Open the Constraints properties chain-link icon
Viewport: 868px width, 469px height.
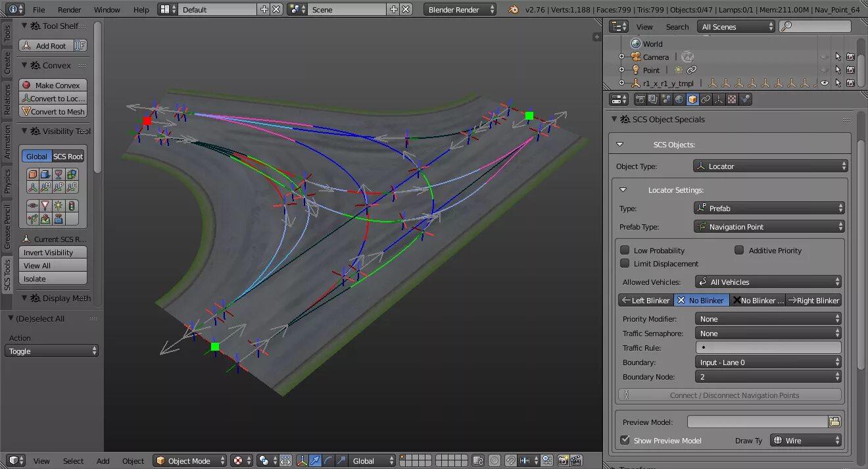(706, 99)
